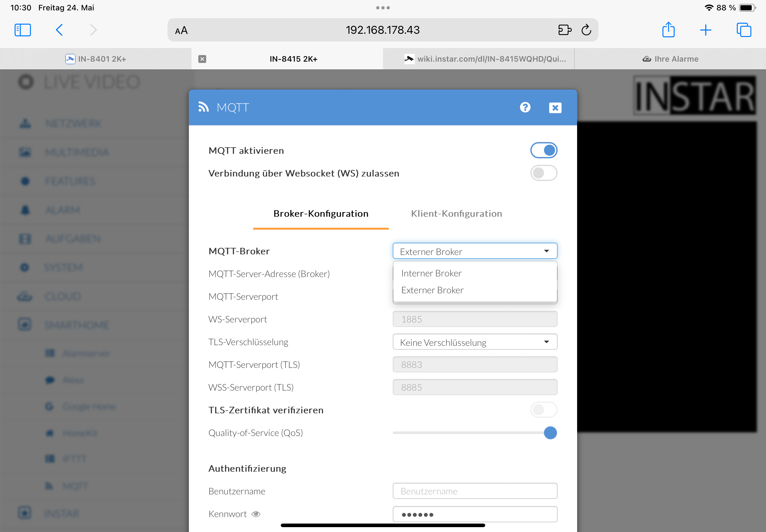This screenshot has width=766, height=532.
Task: Open the MQTT help question mark icon
Action: 525,107
